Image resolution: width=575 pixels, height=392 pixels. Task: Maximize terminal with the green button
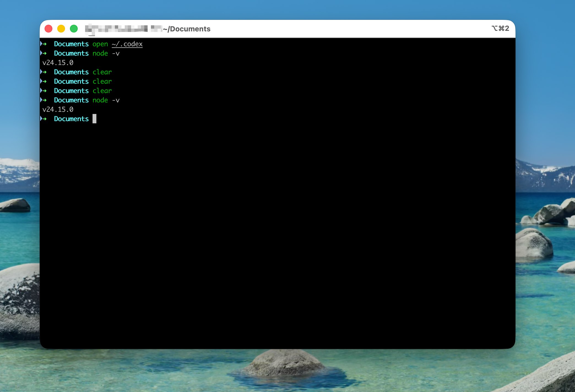pos(74,29)
